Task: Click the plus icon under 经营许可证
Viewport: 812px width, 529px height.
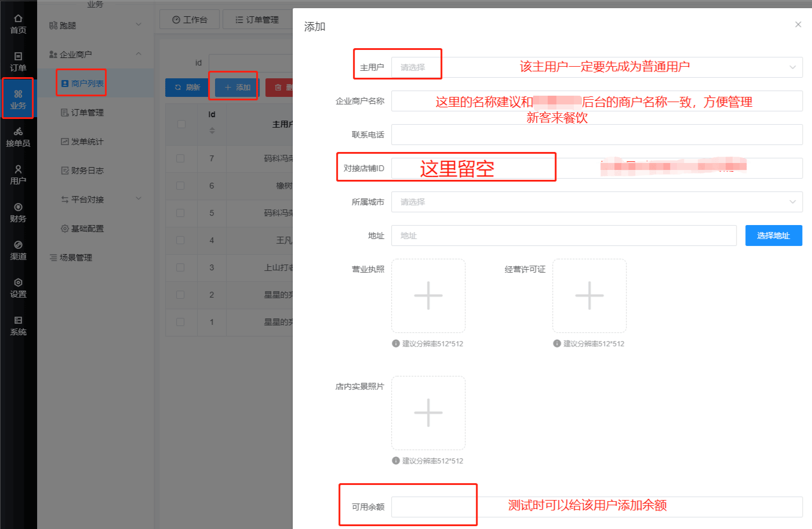Action: coord(589,296)
